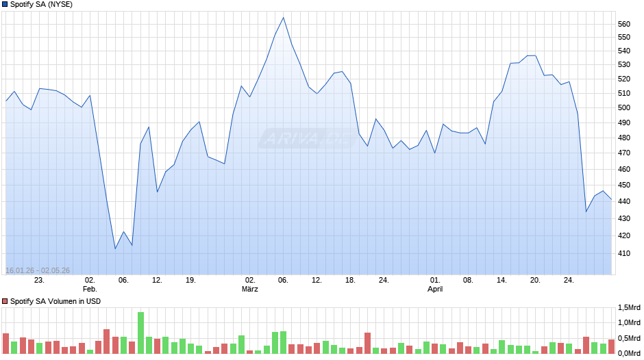
Task: Click the tallest red volume bar
Action: coord(107,342)
